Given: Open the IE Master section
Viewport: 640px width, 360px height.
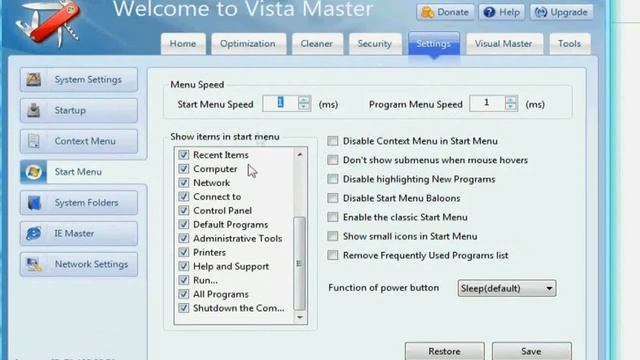Looking at the screenshot, I should 79,233.
